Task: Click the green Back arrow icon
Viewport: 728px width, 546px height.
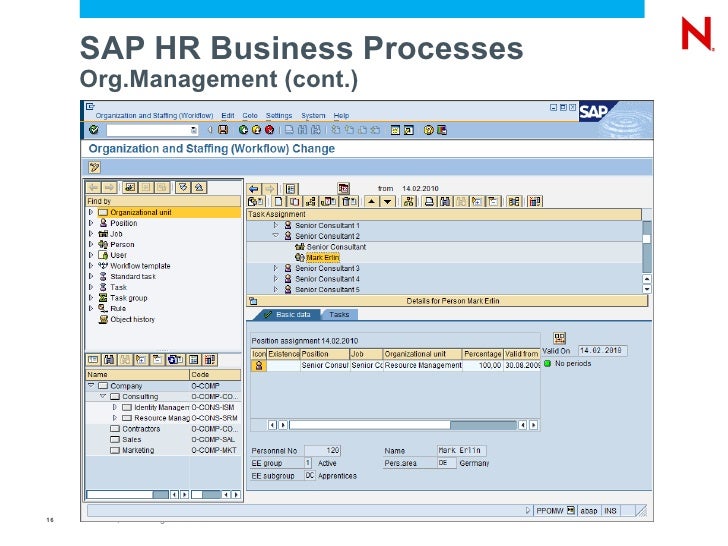Action: coord(243,130)
